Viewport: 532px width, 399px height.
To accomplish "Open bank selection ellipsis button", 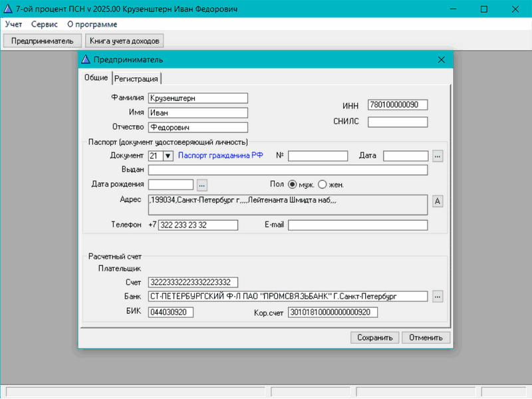I will click(437, 296).
